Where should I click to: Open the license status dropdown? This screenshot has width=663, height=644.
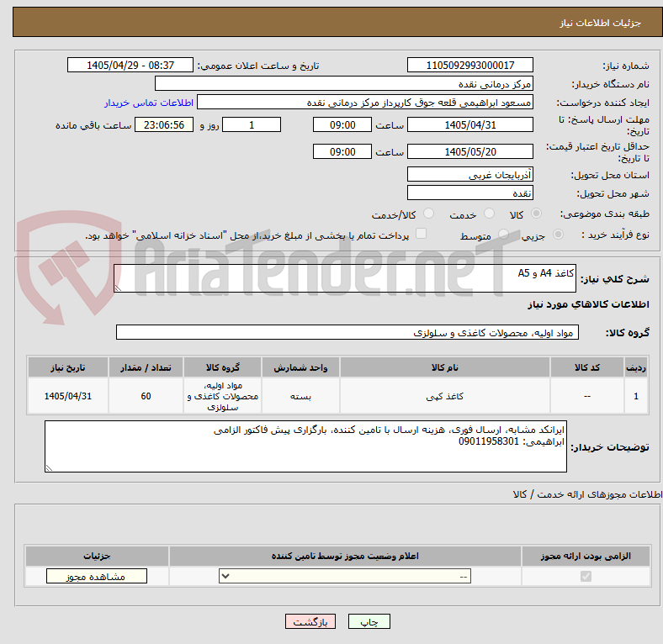[345, 576]
